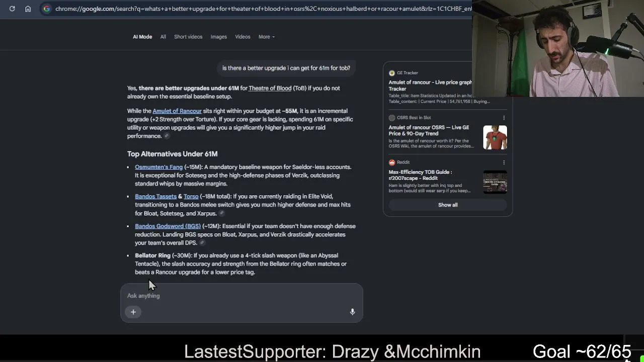Click the Bandos Godsword (BGS) link

(168, 226)
